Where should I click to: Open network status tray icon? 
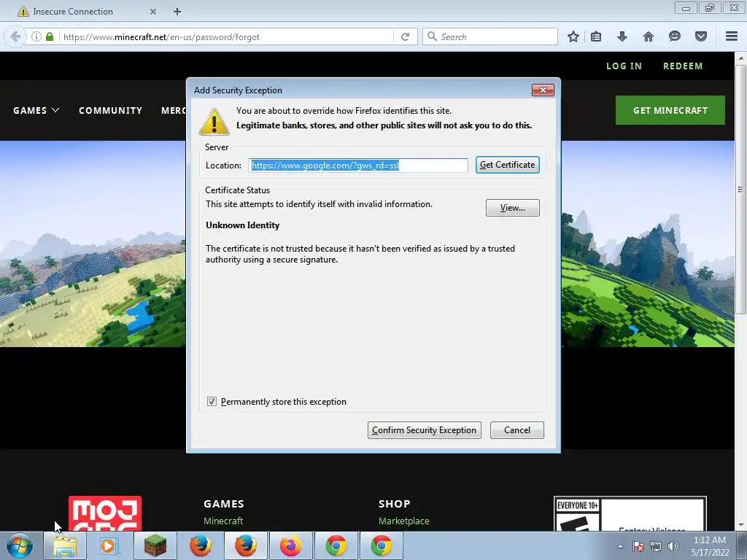(x=656, y=546)
